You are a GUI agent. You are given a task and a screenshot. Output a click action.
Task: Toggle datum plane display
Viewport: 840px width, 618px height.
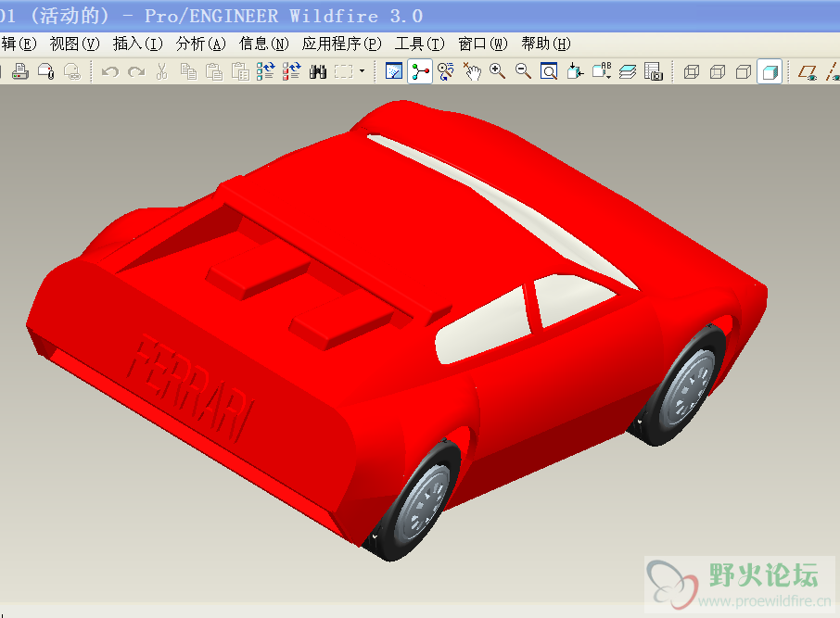pyautogui.click(x=808, y=71)
